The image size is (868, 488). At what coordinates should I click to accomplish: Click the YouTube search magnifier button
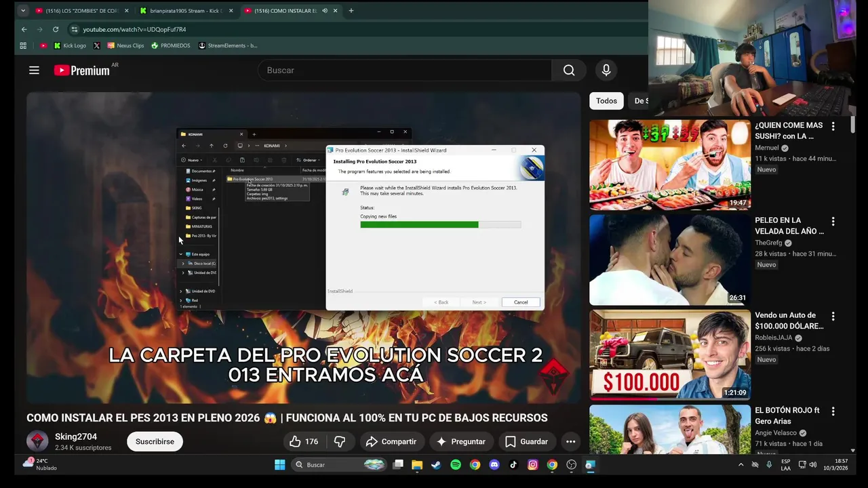click(x=569, y=70)
